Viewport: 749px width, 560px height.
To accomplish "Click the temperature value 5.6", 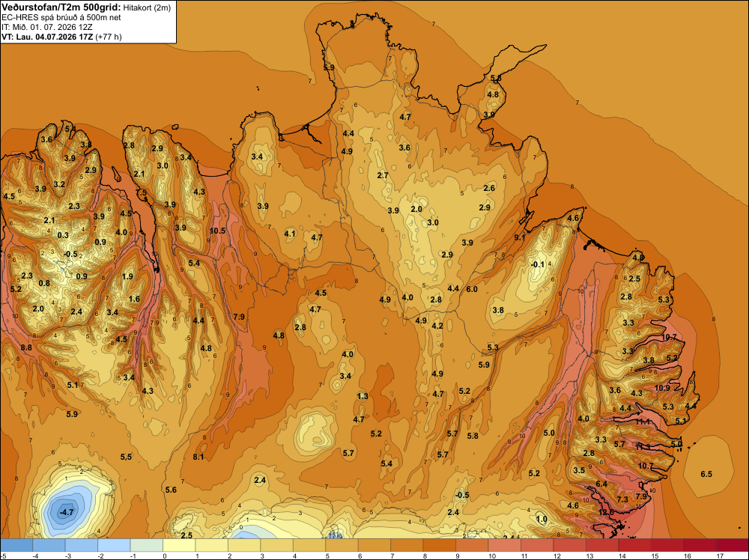I will click(171, 490).
